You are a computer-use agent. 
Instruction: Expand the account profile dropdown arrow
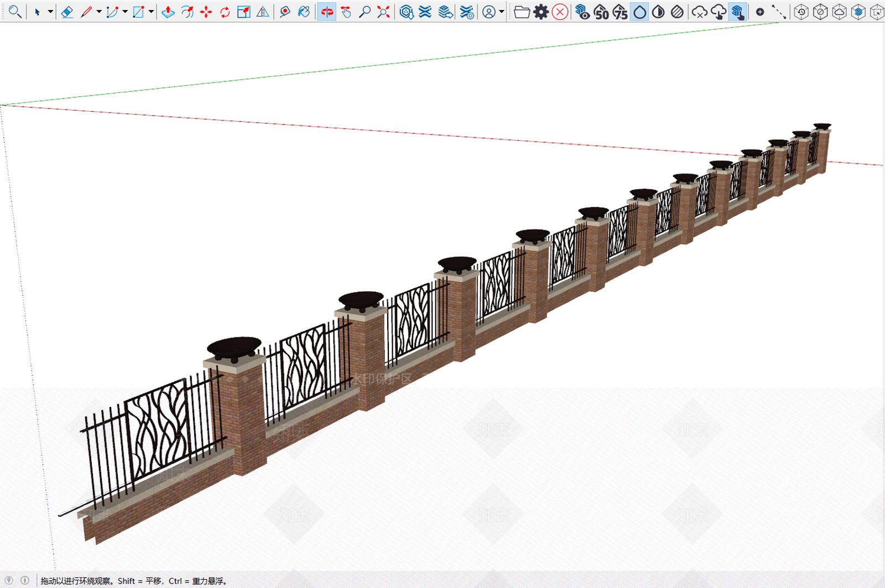point(502,12)
